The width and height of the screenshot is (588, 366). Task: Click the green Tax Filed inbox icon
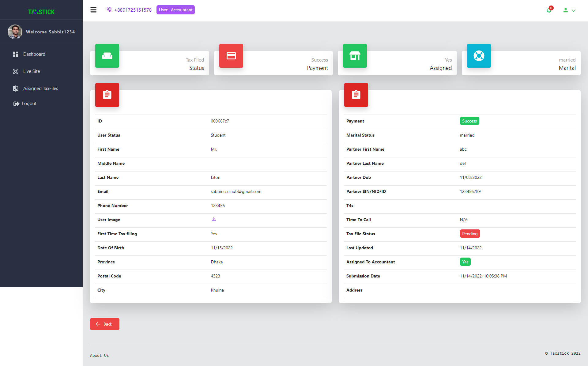click(x=107, y=56)
